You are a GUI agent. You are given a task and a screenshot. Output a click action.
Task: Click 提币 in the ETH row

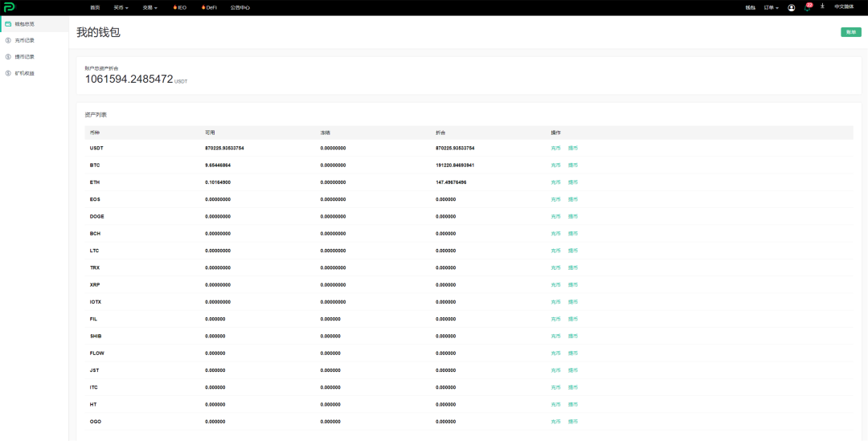pos(573,182)
